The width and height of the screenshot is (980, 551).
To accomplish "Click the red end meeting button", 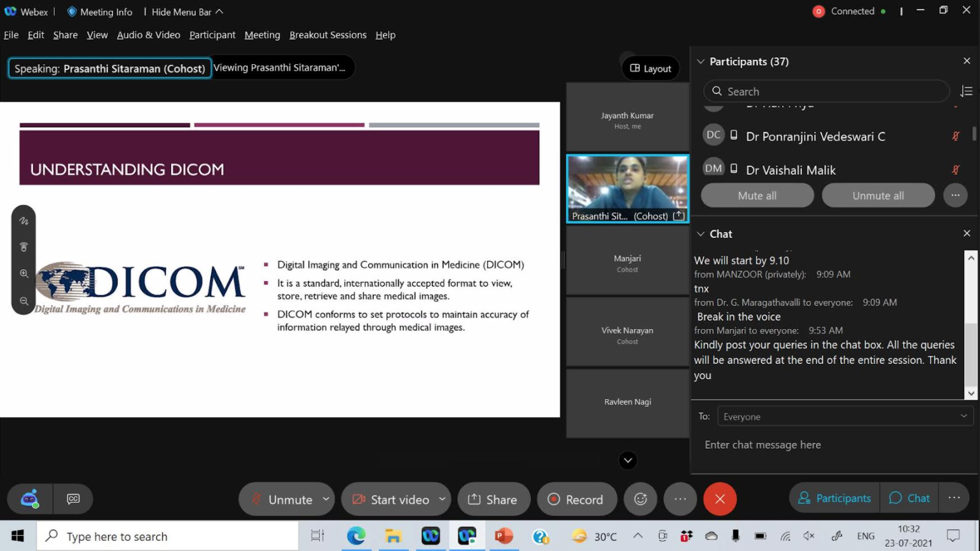I will [x=720, y=499].
